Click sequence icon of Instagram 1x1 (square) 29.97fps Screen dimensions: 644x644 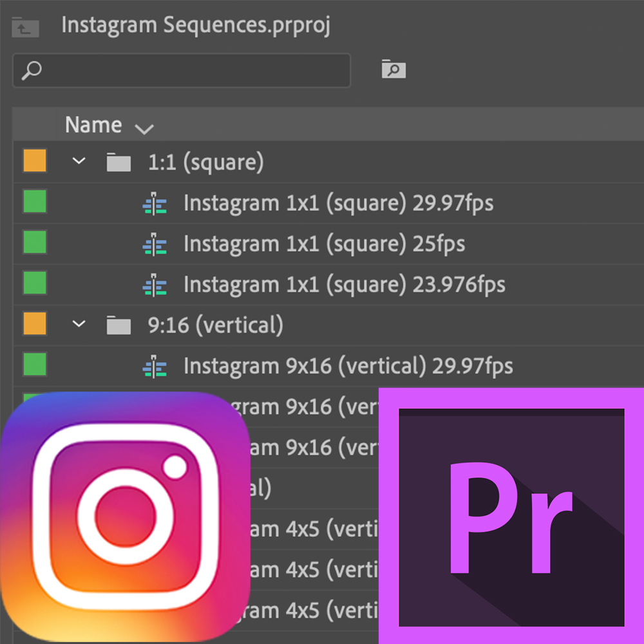coord(155,204)
